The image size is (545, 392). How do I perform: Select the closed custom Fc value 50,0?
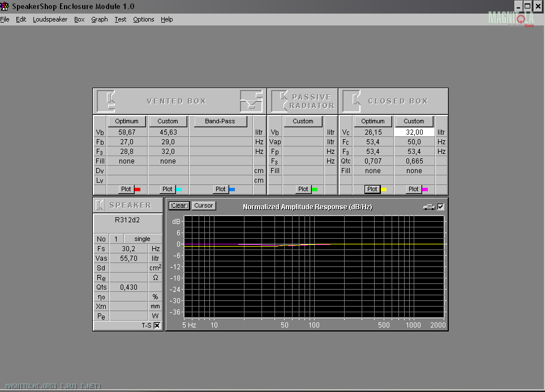click(414, 142)
